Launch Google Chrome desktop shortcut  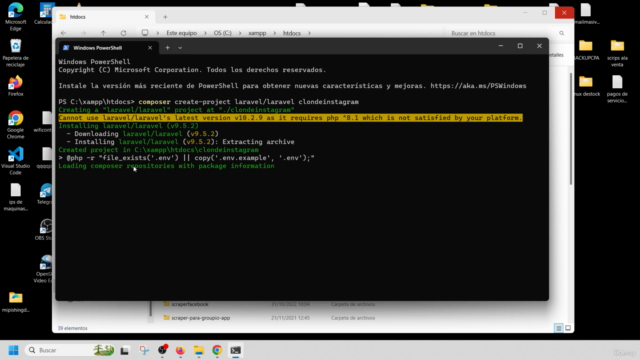click(16, 124)
